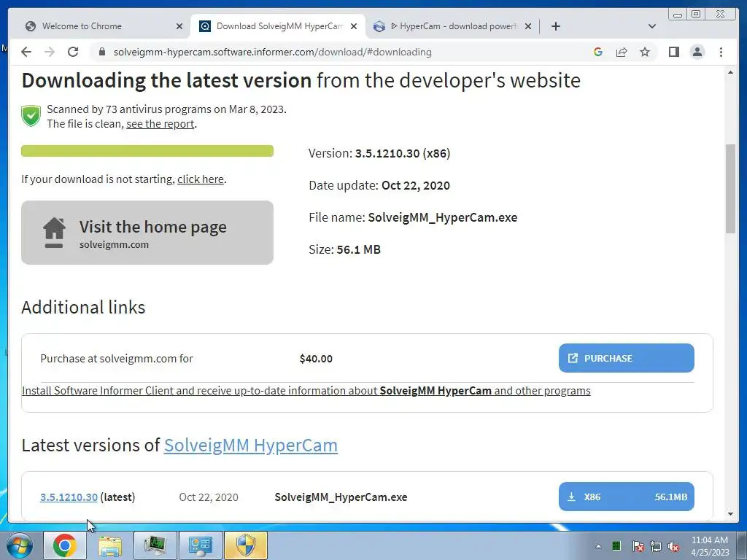Open version 3.5.1210.30 link
Image resolution: width=747 pixels, height=560 pixels.
click(x=69, y=497)
